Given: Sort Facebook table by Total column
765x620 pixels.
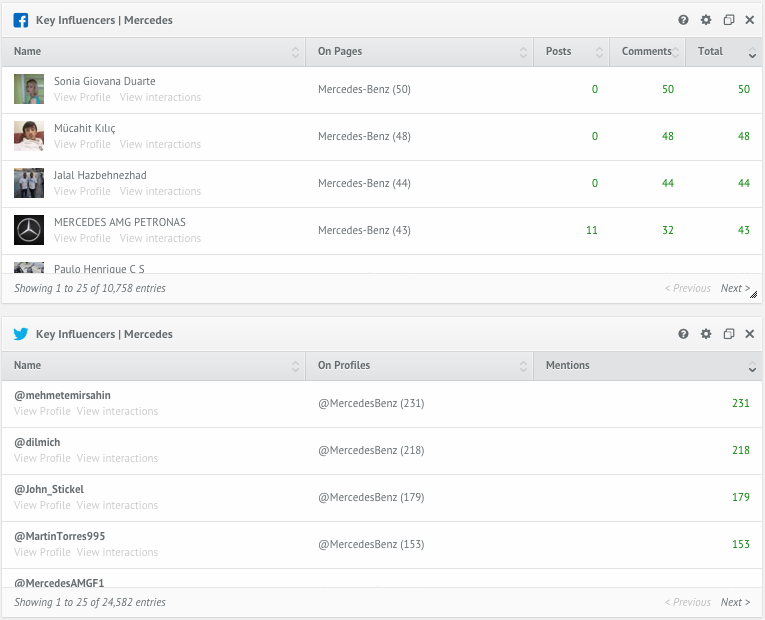Looking at the screenshot, I should [724, 52].
